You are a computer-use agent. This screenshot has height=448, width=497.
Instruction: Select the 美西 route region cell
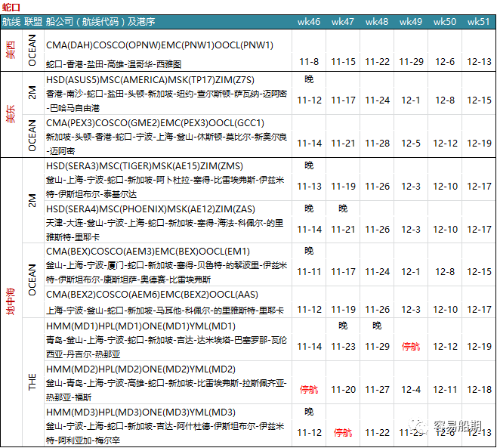[x=11, y=50]
